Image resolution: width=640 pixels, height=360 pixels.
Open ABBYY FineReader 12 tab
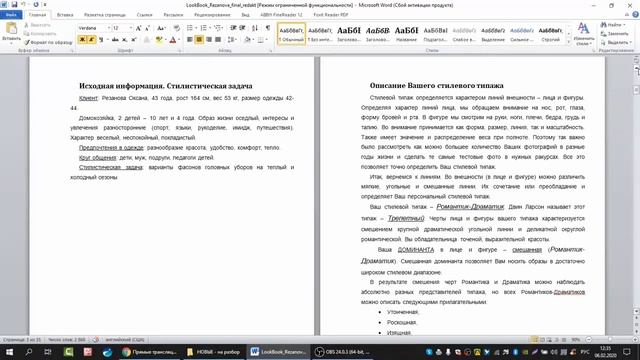click(x=281, y=15)
